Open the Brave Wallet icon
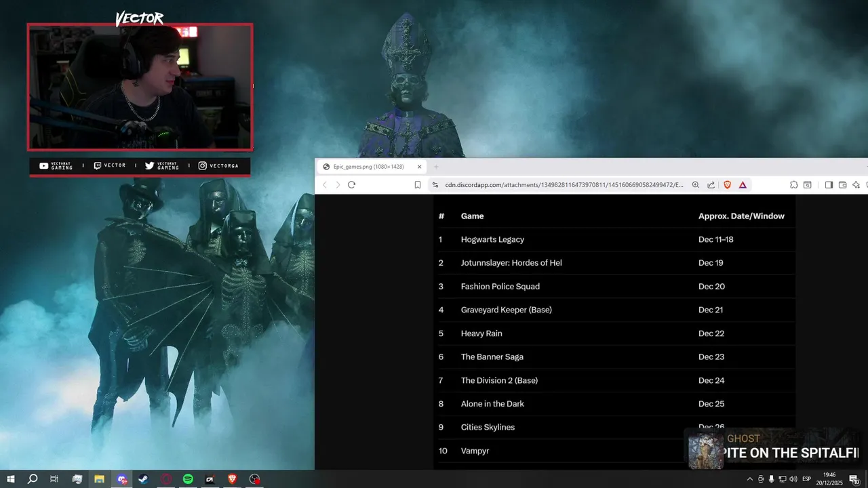Image resolution: width=868 pixels, height=488 pixels. (x=842, y=184)
